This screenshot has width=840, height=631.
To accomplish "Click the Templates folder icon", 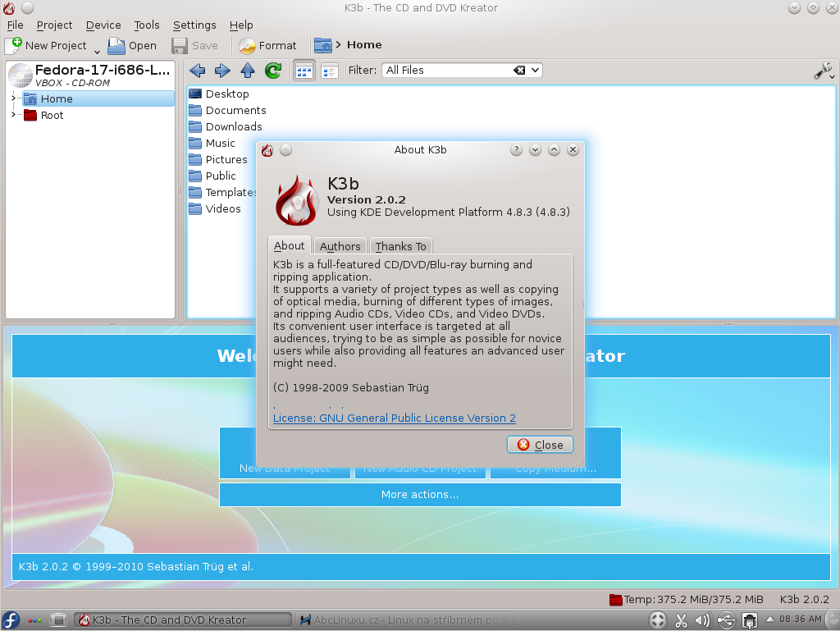I will point(195,192).
